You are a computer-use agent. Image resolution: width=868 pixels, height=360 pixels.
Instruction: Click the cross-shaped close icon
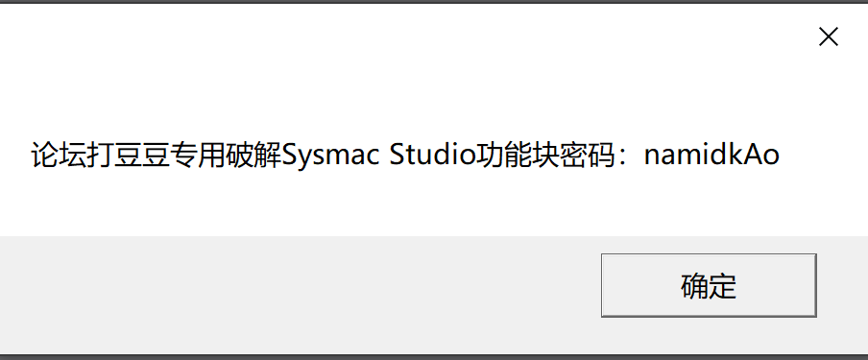click(828, 37)
